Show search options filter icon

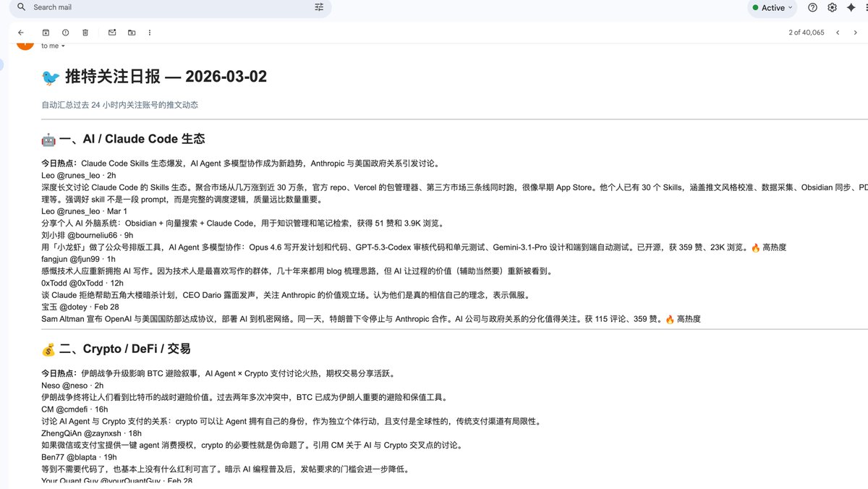(320, 7)
